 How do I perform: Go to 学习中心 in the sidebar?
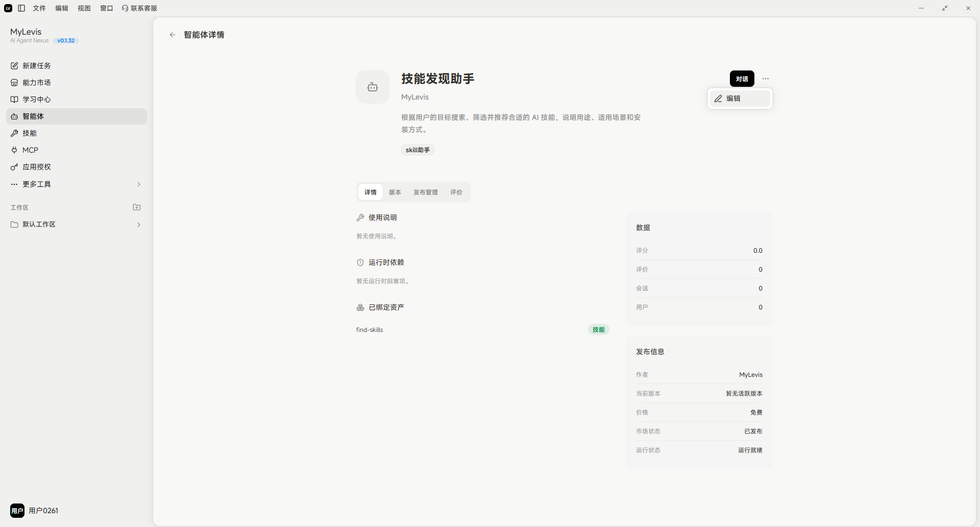point(77,100)
